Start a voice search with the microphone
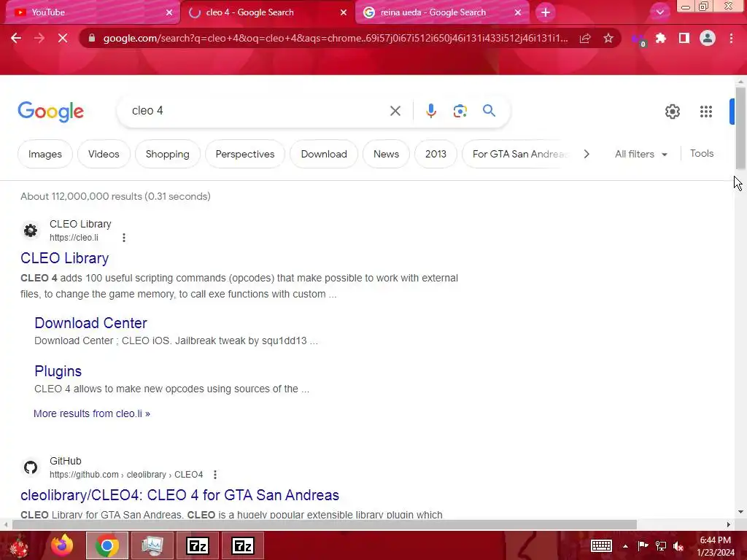Screen dimensions: 747x560 pos(430,111)
